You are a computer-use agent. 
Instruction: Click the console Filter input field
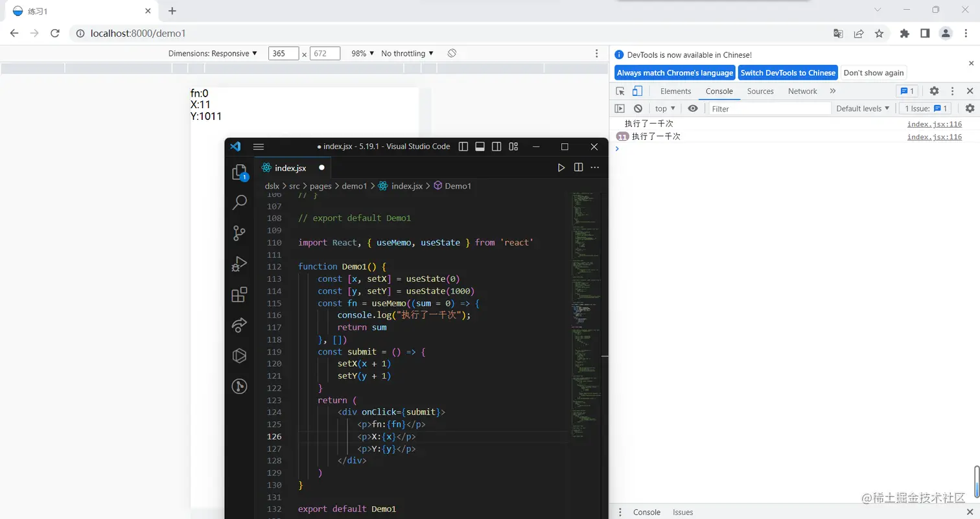(x=769, y=109)
